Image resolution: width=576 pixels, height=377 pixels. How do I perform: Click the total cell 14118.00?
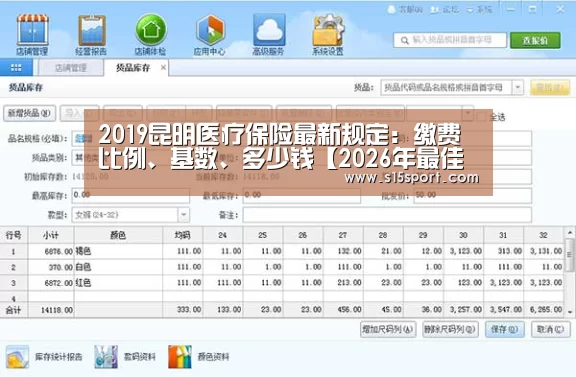(x=51, y=310)
